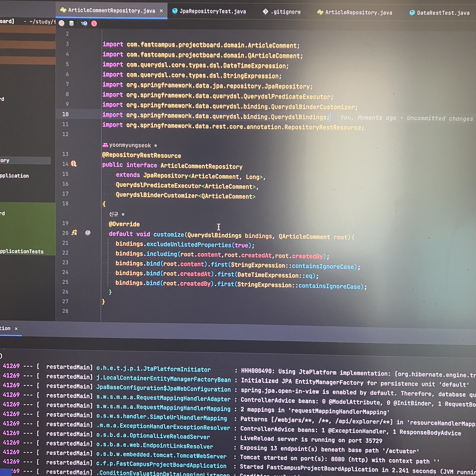The image size is (476, 476).
Task: Click the blue cube icon in editor toolbar
Action: tap(84, 23)
